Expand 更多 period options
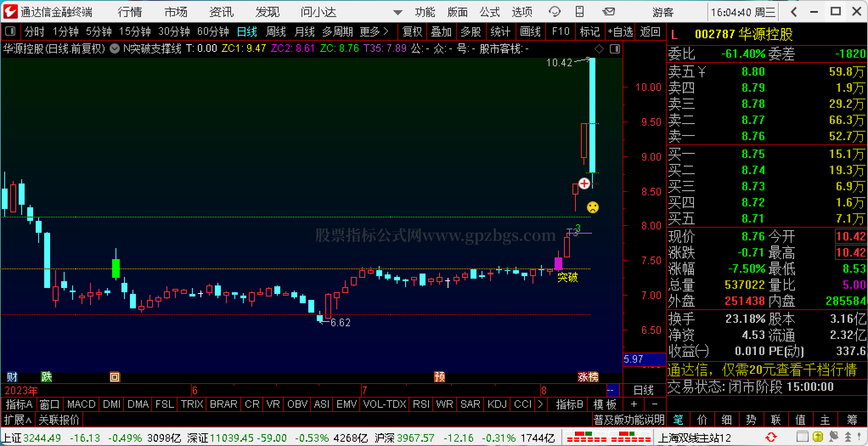This screenshot has height=446, width=868. coord(374,31)
